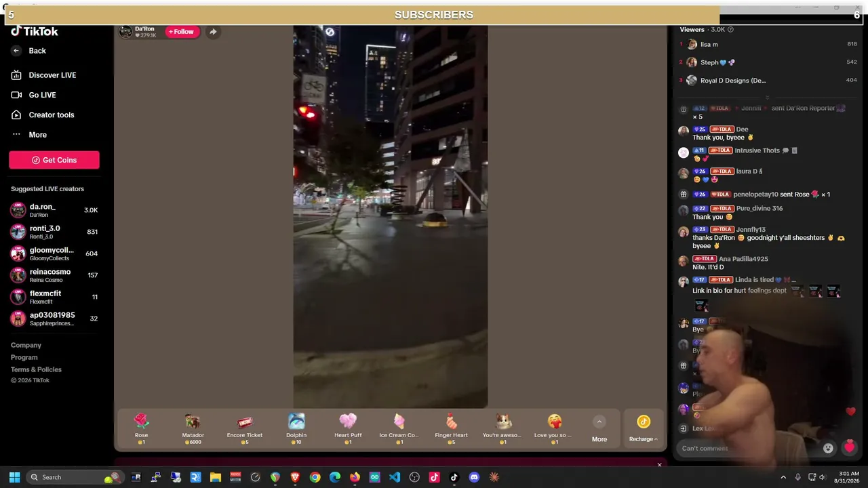
Task: Follow Da'Ron's live stream
Action: pos(182,32)
